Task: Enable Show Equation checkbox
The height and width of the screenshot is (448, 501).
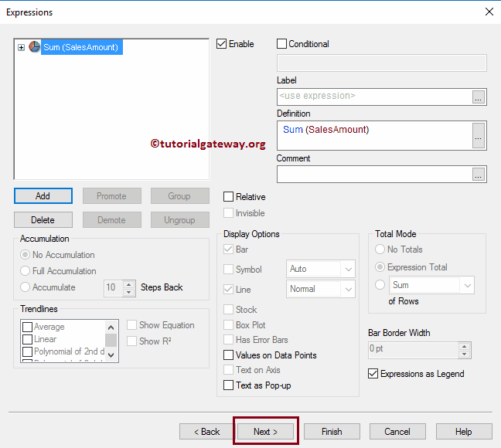Action: pos(131,325)
